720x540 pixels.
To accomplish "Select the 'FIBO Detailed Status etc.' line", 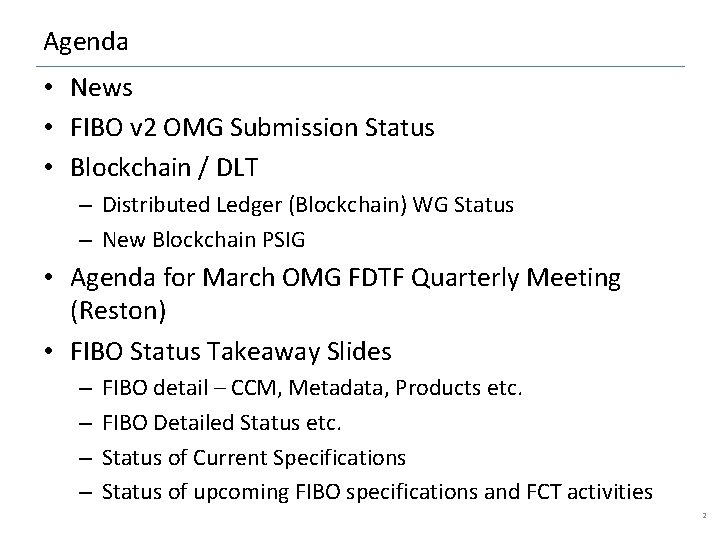I will pos(221,423).
